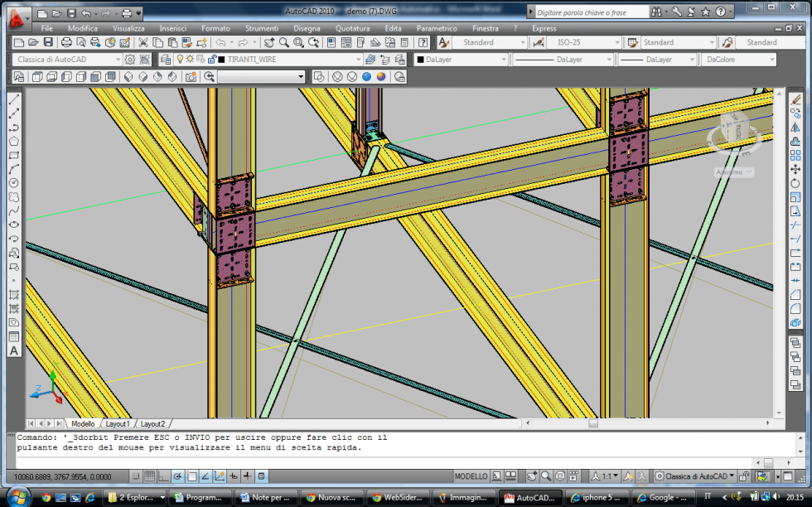Viewport: 812px width, 507px height.
Task: Select the Line tool in the draw toolbar
Action: [x=14, y=99]
